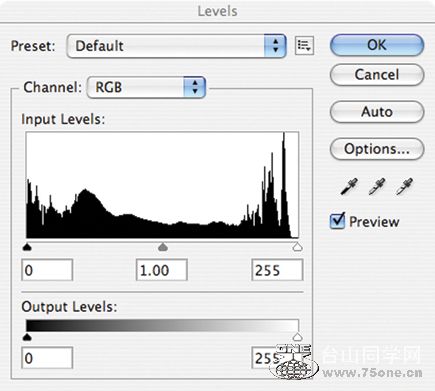Apply Auto levels adjustment
This screenshot has height=391, width=435.
(377, 112)
